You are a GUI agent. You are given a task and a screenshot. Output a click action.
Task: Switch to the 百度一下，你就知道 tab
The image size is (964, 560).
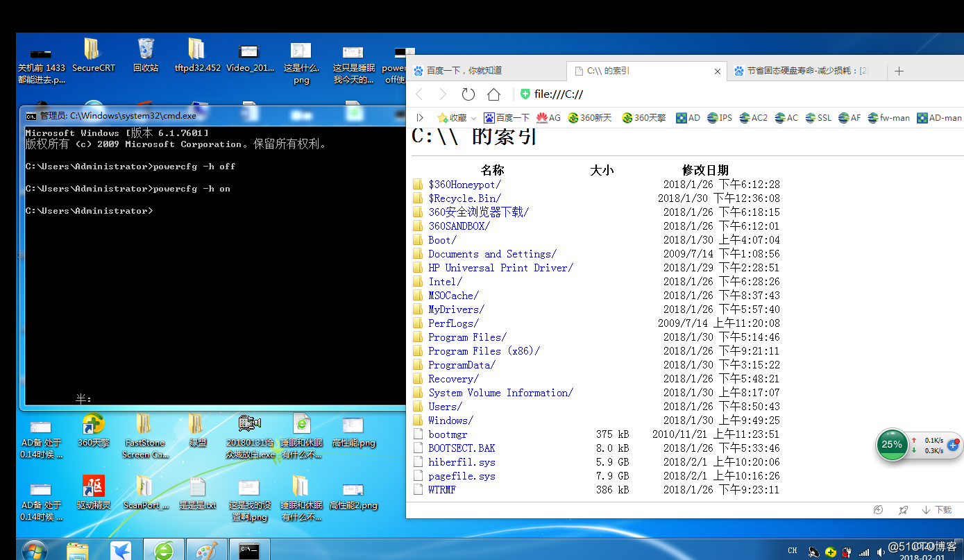486,70
